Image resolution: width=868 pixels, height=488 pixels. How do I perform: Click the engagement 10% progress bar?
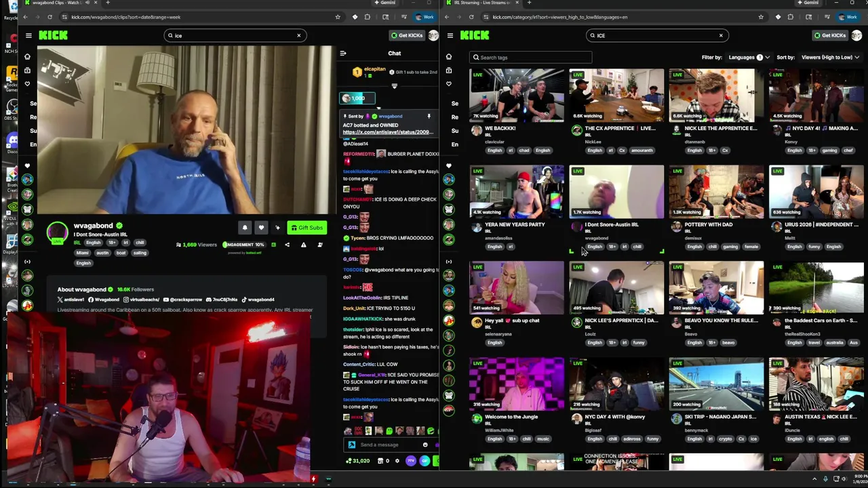[x=243, y=245]
